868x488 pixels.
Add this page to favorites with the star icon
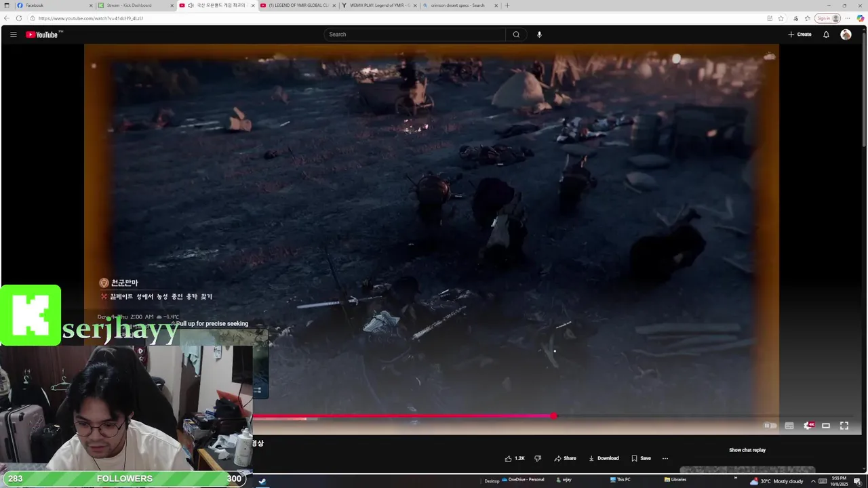tap(781, 18)
